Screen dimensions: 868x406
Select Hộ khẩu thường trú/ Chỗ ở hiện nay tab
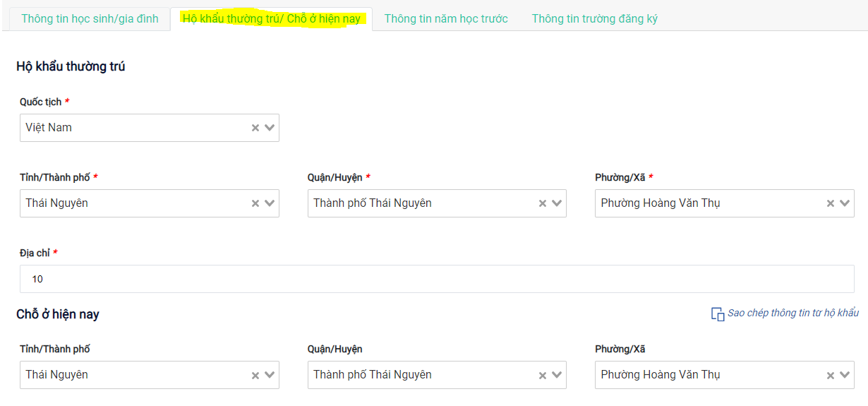coord(272,19)
